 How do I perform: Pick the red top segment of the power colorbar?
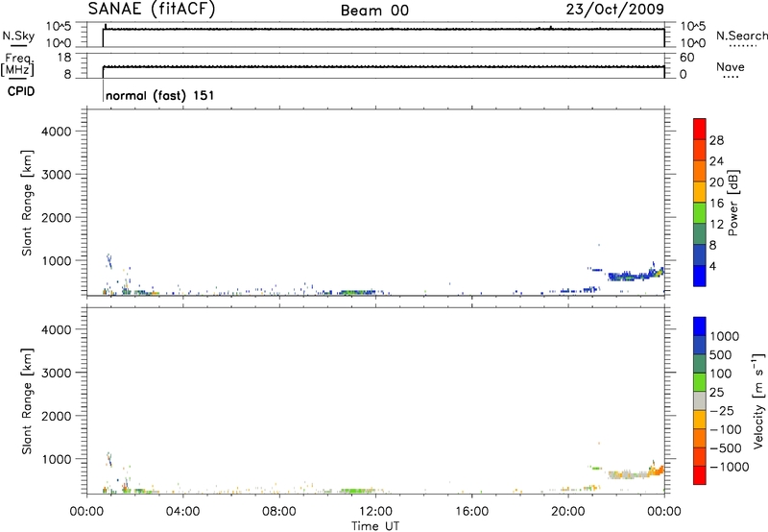click(x=700, y=130)
